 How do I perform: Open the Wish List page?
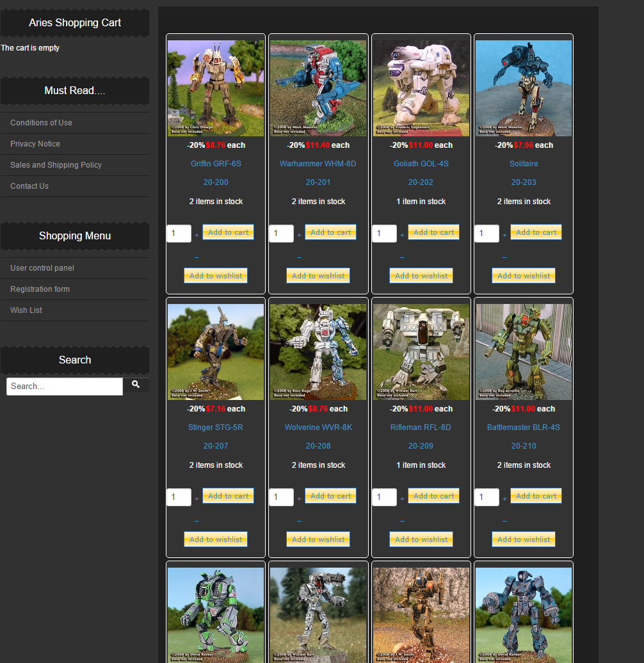26,310
